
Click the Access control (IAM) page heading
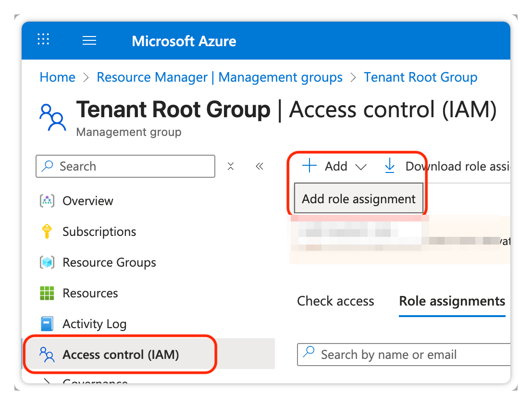(393, 110)
